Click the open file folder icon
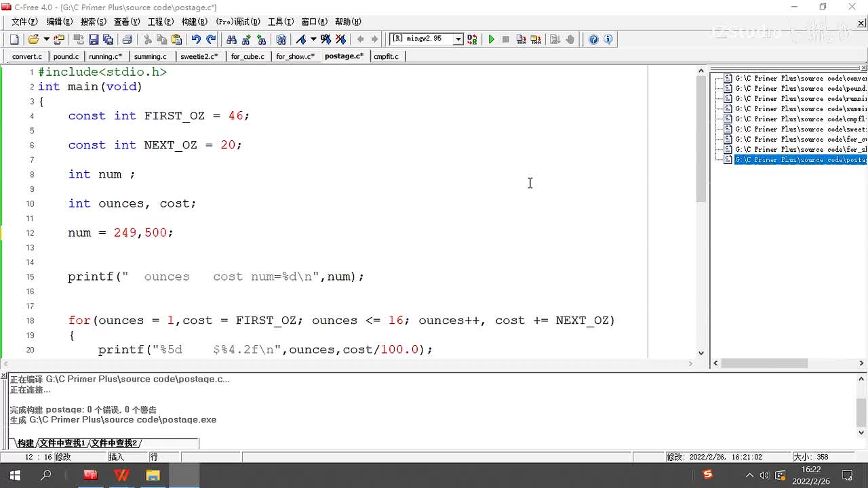868x488 pixels. point(33,39)
